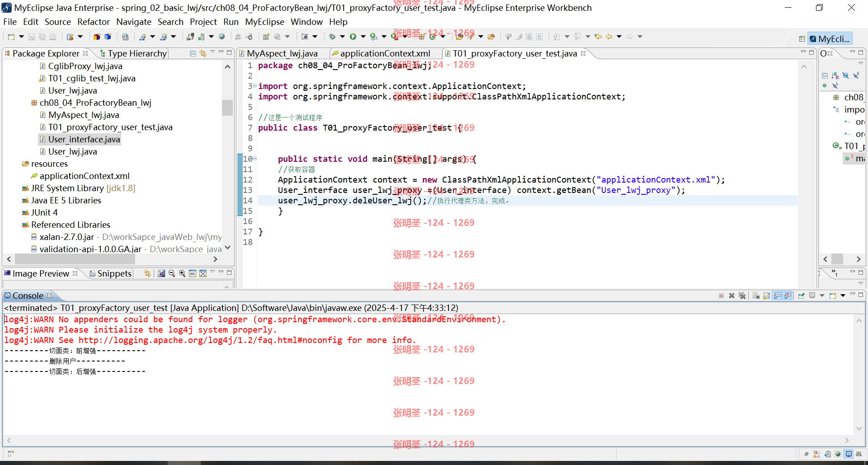Open perspective icon beside MyEclipse perspective

pos(802,39)
